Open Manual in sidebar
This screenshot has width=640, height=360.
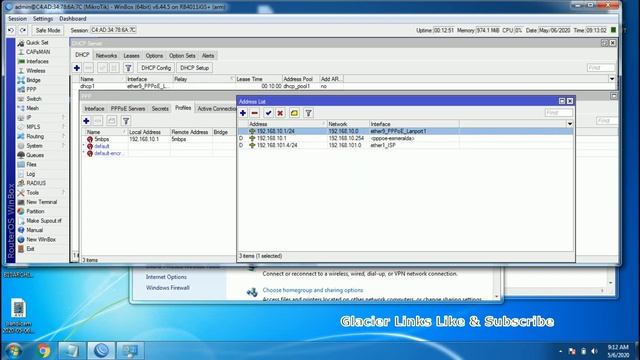click(x=34, y=230)
